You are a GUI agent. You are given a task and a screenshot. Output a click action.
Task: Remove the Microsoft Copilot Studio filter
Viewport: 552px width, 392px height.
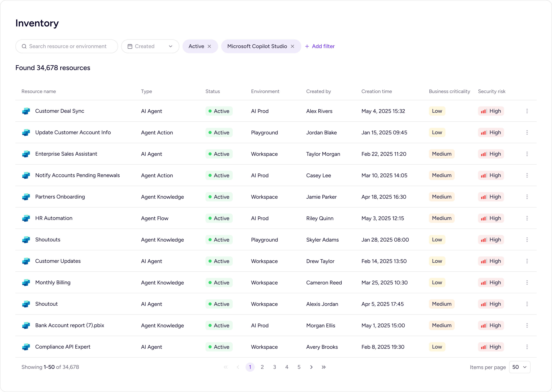[x=292, y=46]
